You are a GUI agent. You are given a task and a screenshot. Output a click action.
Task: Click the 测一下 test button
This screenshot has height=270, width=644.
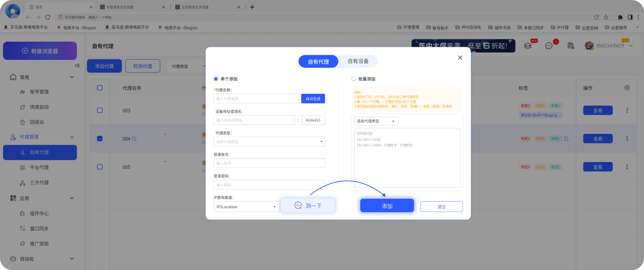click(308, 205)
